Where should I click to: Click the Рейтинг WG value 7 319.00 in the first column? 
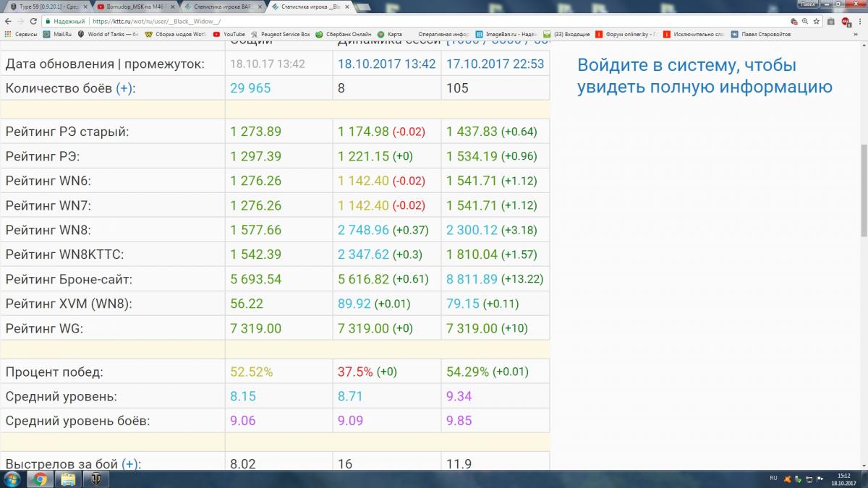pyautogui.click(x=255, y=328)
